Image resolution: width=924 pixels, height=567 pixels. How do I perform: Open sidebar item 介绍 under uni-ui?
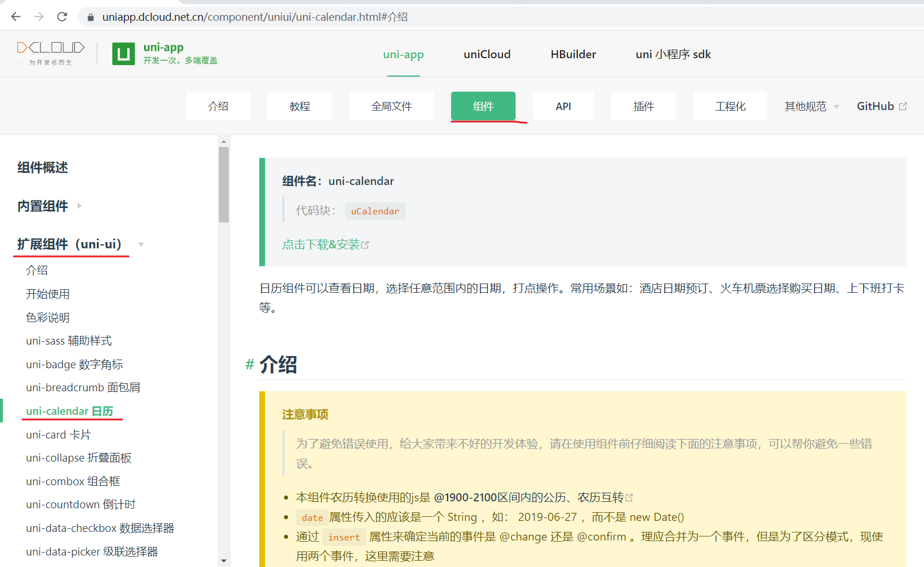point(37,270)
